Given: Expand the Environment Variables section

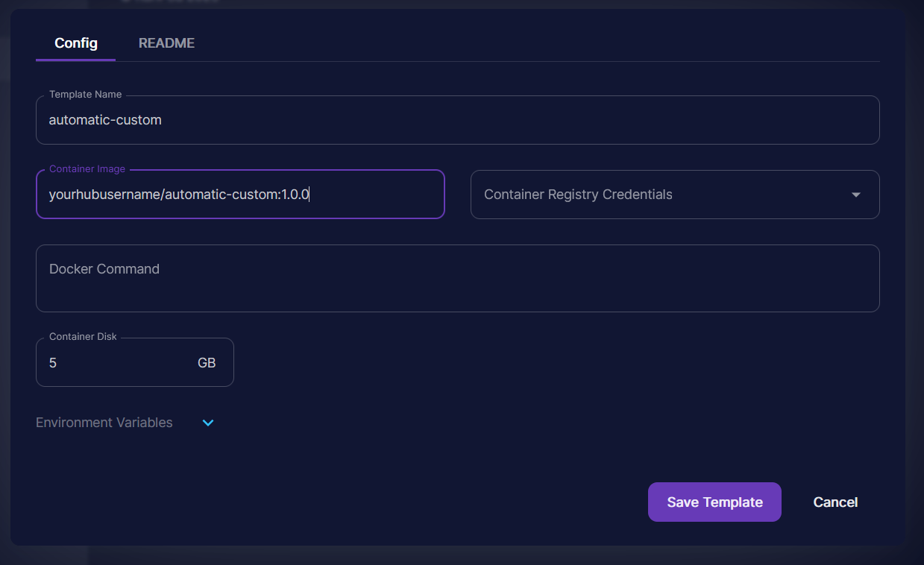Looking at the screenshot, I should click(x=104, y=423).
